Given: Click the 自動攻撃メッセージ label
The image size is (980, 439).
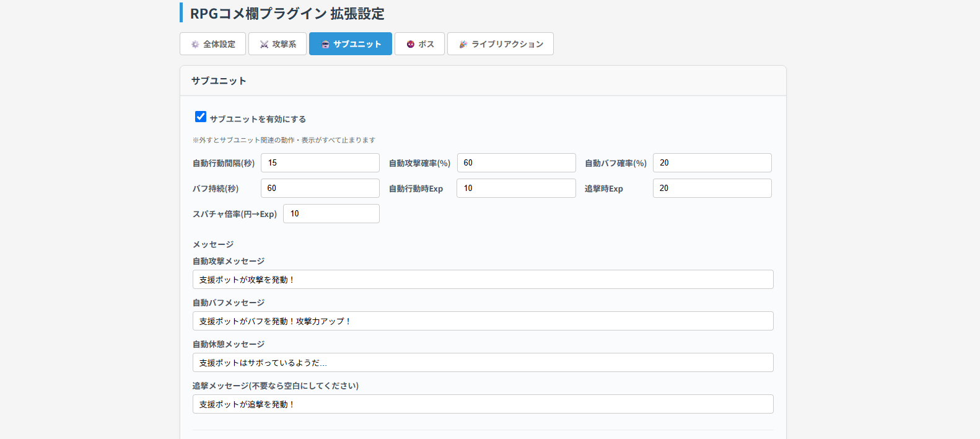Looking at the screenshot, I should tap(229, 261).
